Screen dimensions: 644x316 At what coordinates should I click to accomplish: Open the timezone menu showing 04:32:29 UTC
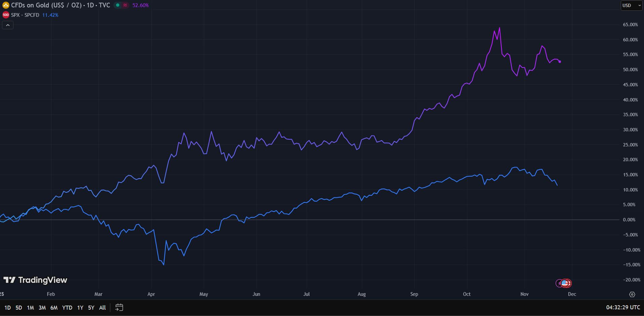point(623,307)
